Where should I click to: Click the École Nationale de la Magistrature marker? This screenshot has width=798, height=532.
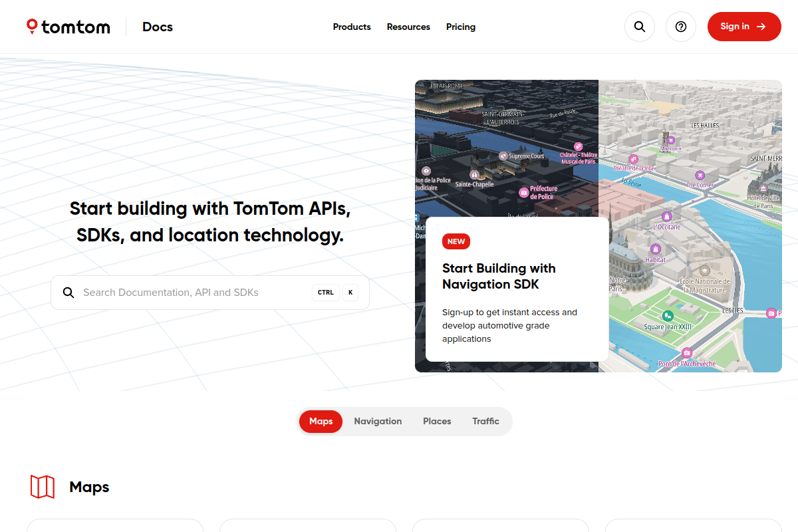[x=704, y=271]
